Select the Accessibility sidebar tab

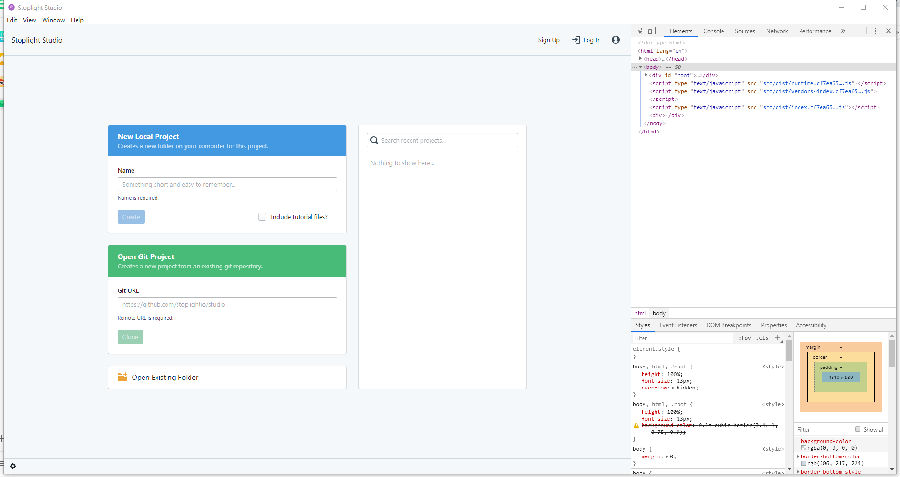811,325
